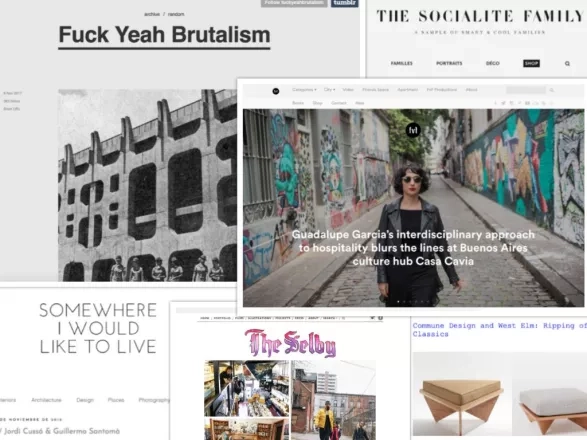
Task: Click the Socialite Family search magnifier icon
Action: coord(567,64)
